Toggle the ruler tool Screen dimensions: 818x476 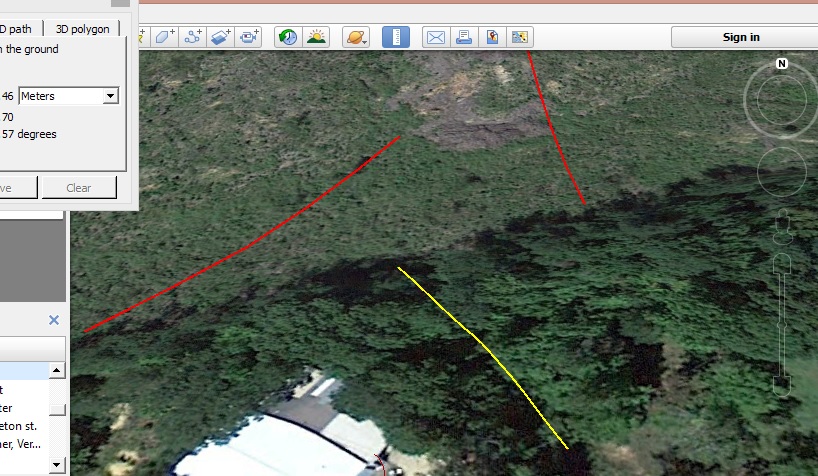[x=397, y=37]
